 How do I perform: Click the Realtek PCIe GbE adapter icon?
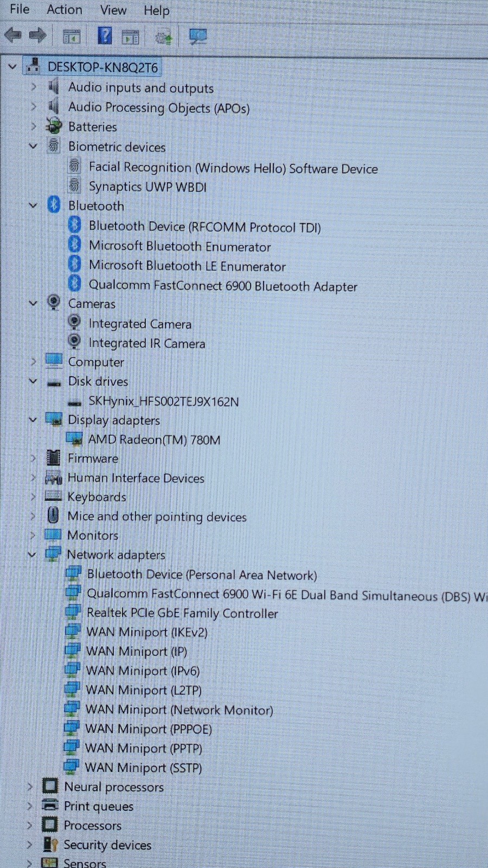pyautogui.click(x=73, y=612)
